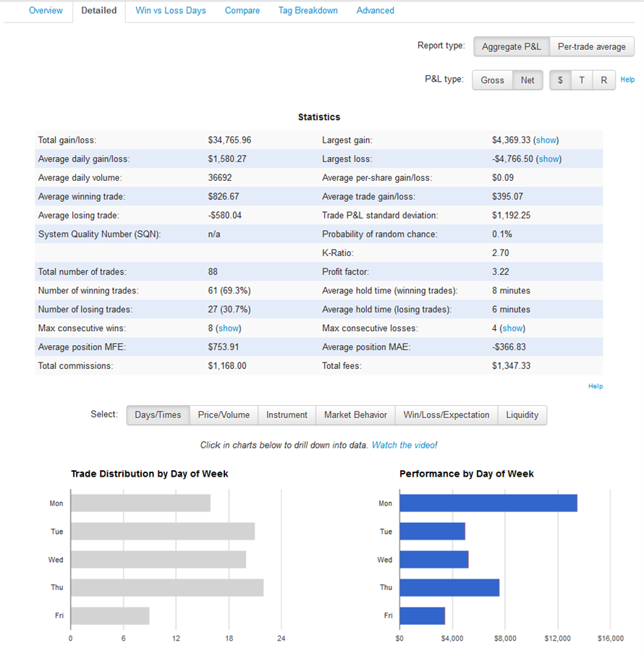Show max consecutive losses trades
The image size is (644, 651).
click(x=513, y=328)
